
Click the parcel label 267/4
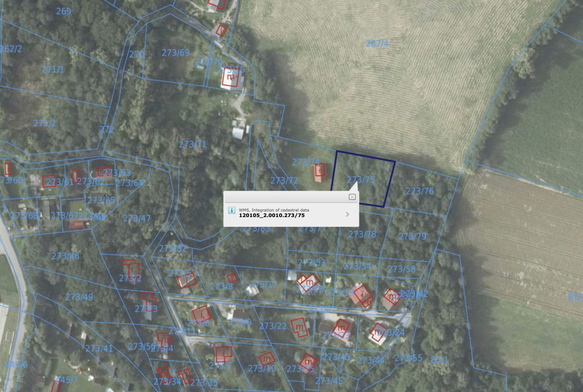click(377, 44)
